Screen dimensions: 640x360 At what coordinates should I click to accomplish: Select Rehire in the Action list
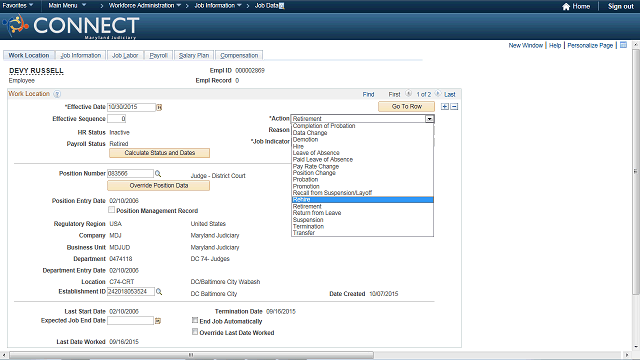point(362,200)
